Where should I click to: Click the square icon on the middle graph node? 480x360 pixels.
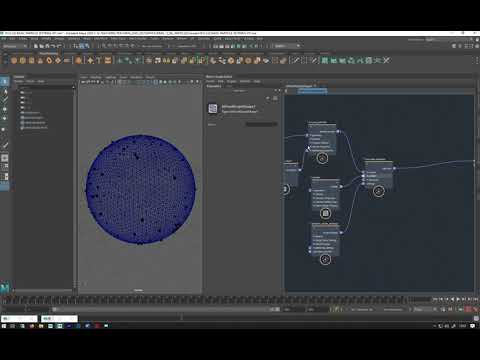pos(326,213)
